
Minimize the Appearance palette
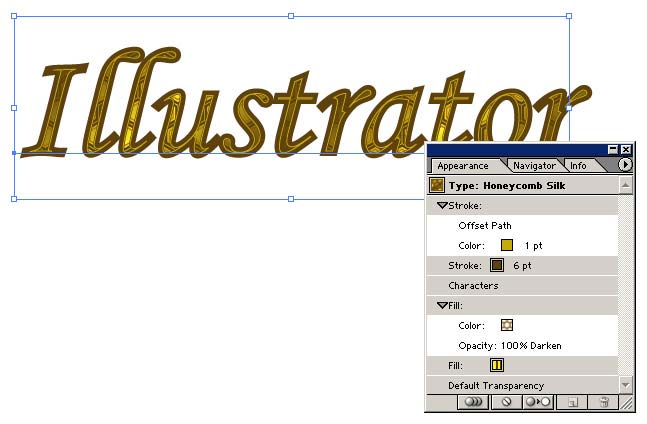click(613, 149)
